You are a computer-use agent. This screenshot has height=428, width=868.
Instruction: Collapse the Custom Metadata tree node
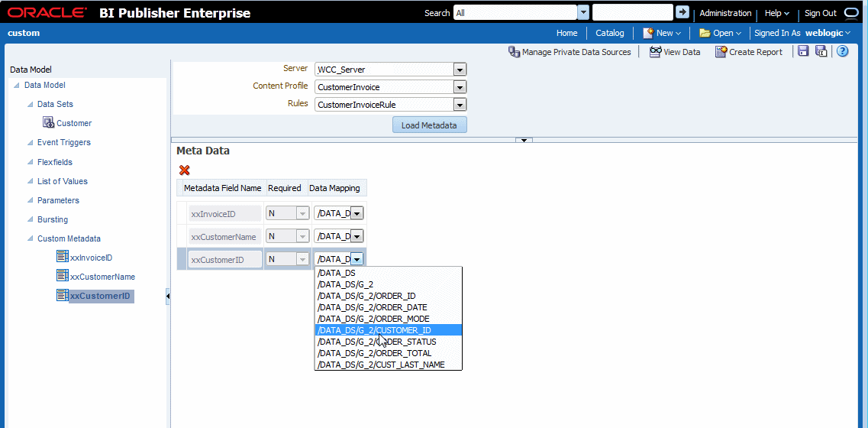pos(30,239)
